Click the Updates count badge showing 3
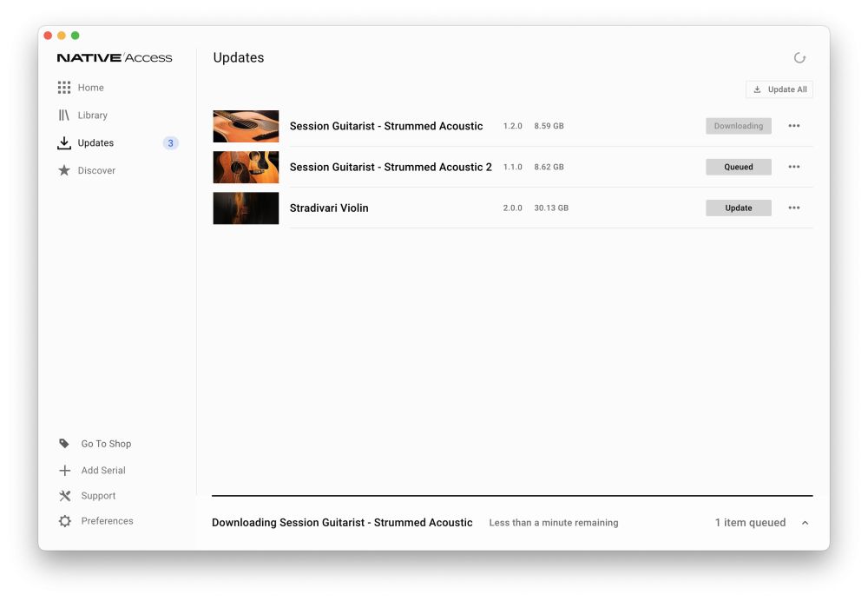This screenshot has height=601, width=868. (x=170, y=143)
